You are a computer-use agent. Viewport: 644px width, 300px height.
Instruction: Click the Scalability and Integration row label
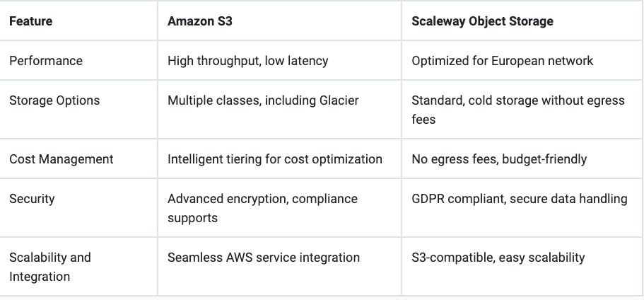(x=49, y=267)
